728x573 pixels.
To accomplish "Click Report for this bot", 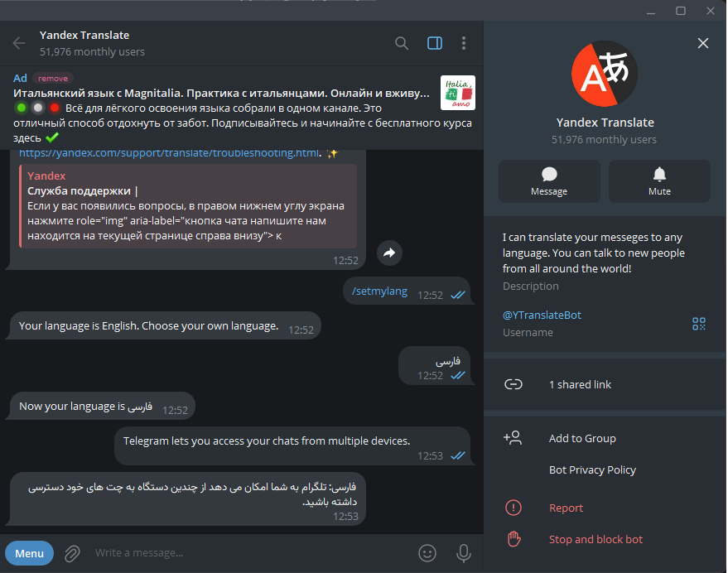I will pos(566,508).
